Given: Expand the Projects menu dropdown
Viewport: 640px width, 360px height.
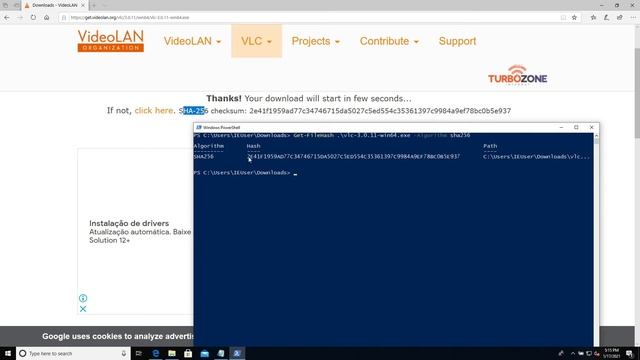Looking at the screenshot, I should [316, 41].
